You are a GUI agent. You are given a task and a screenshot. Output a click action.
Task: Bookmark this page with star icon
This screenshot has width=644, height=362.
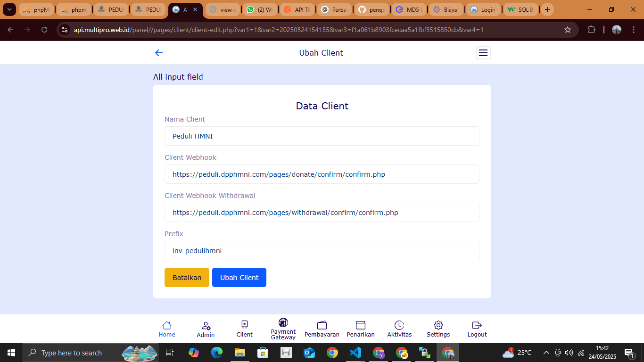(x=568, y=30)
